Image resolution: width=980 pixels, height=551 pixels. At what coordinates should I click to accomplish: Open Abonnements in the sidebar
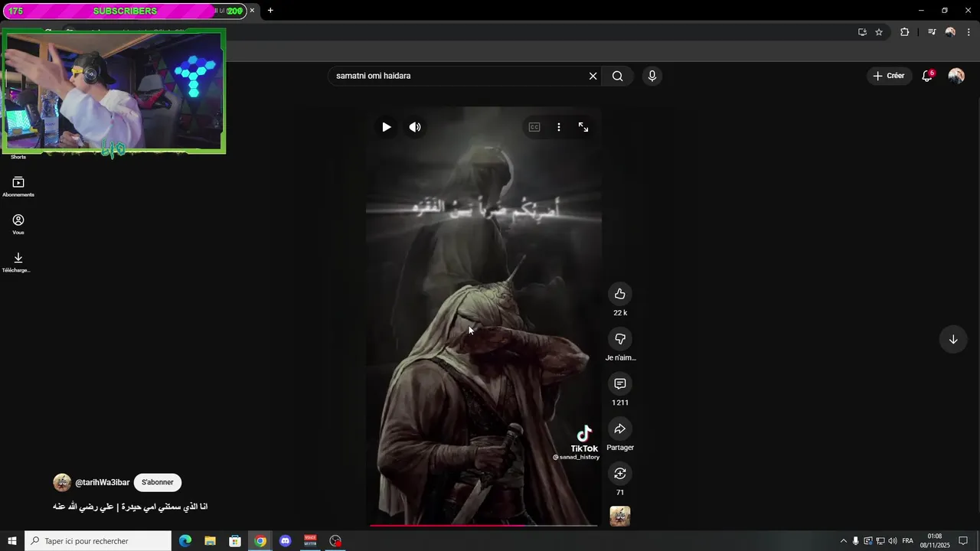[18, 187]
